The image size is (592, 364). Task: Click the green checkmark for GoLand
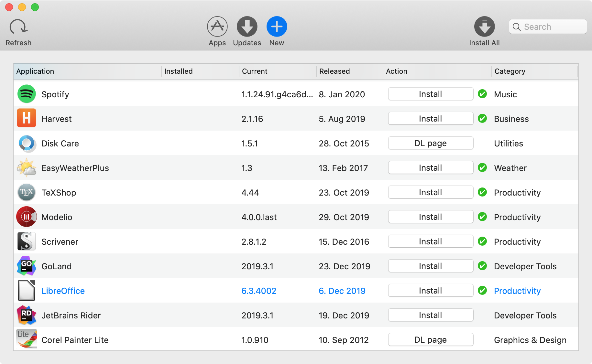(482, 266)
